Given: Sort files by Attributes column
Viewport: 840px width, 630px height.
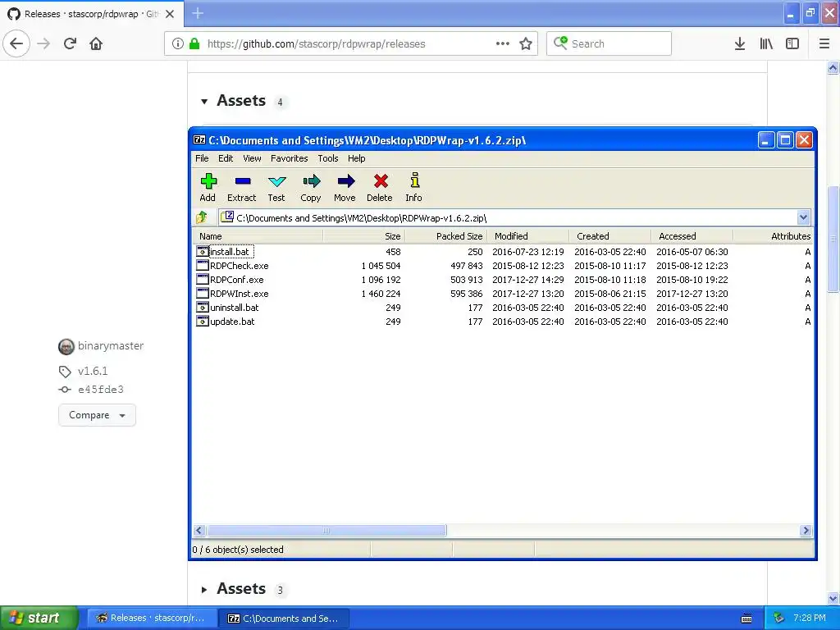Looking at the screenshot, I should 773,236.
